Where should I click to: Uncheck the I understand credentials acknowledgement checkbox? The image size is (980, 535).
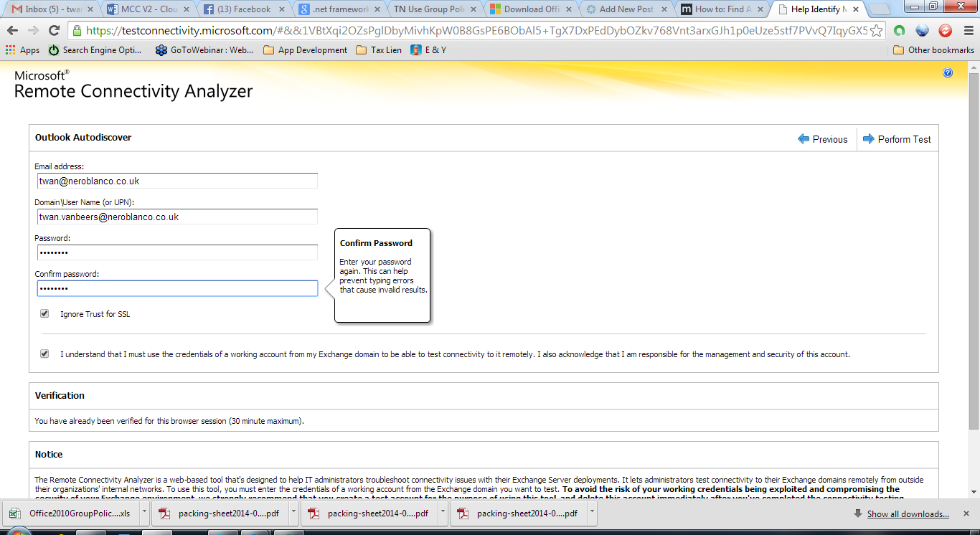tap(44, 354)
